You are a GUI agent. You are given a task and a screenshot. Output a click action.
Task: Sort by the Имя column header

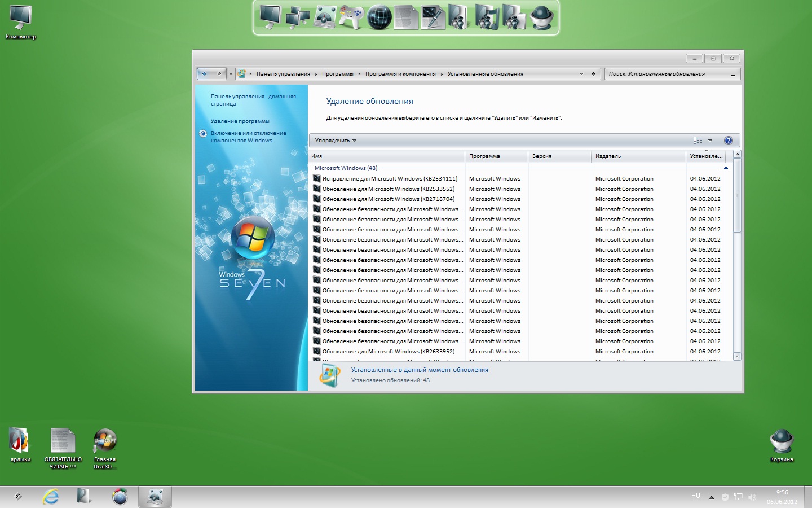pos(386,156)
